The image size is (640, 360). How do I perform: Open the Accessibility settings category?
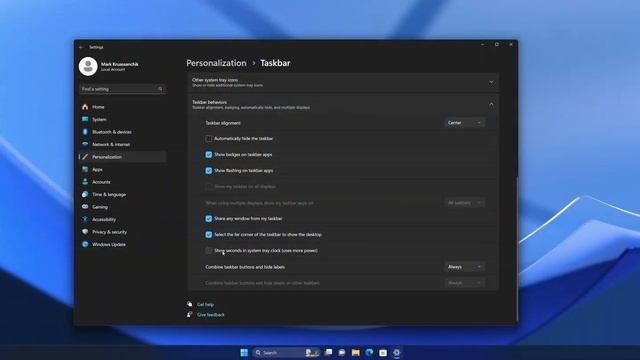point(122,219)
